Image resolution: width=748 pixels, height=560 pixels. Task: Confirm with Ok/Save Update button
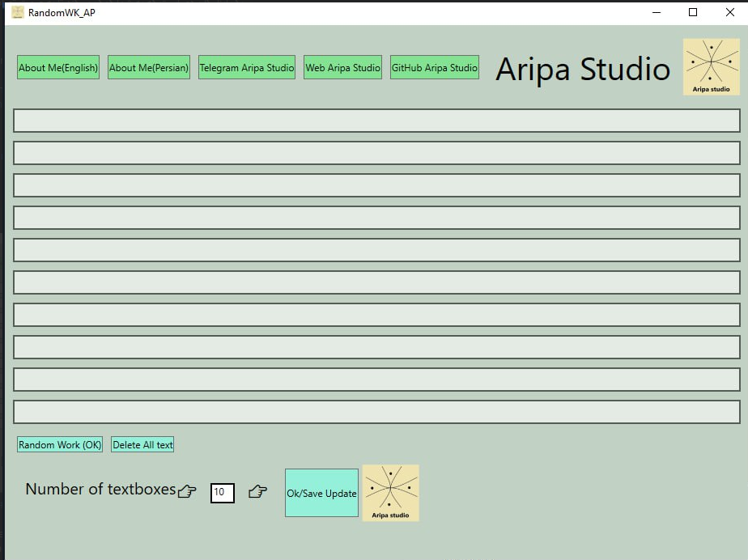pyautogui.click(x=321, y=493)
